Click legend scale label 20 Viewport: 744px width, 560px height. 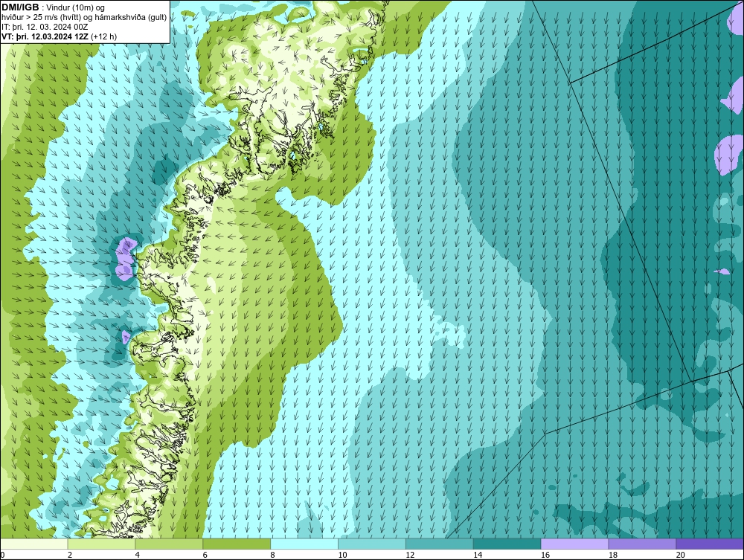point(681,555)
